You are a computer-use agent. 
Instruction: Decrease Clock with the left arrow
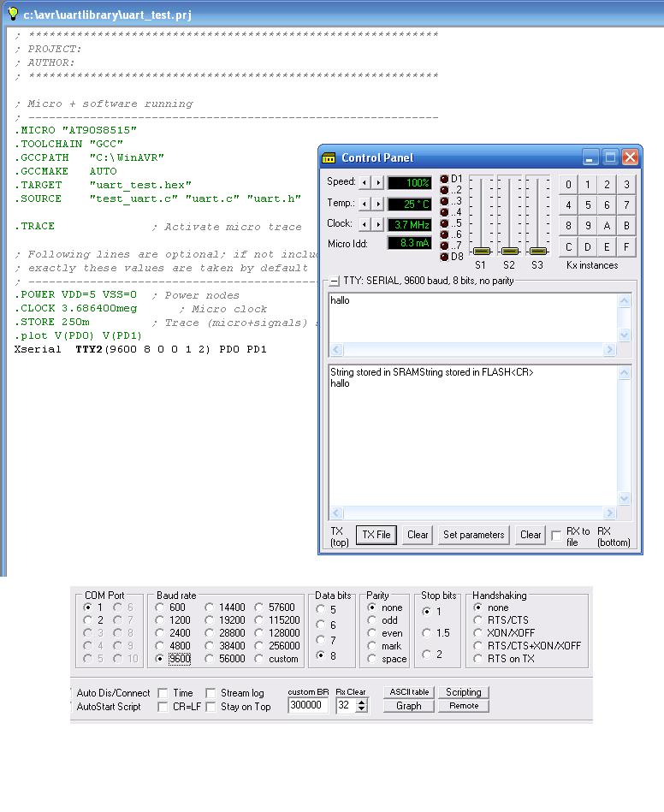(365, 225)
